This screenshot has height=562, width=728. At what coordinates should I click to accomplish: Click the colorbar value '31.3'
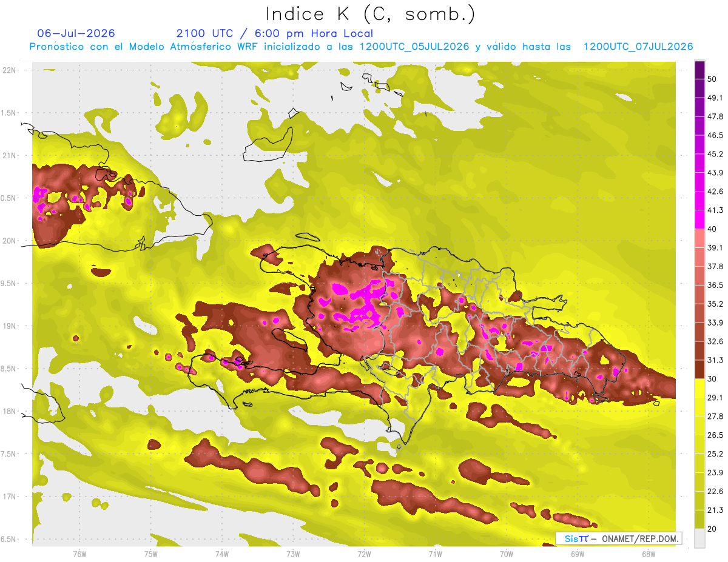tap(715, 360)
